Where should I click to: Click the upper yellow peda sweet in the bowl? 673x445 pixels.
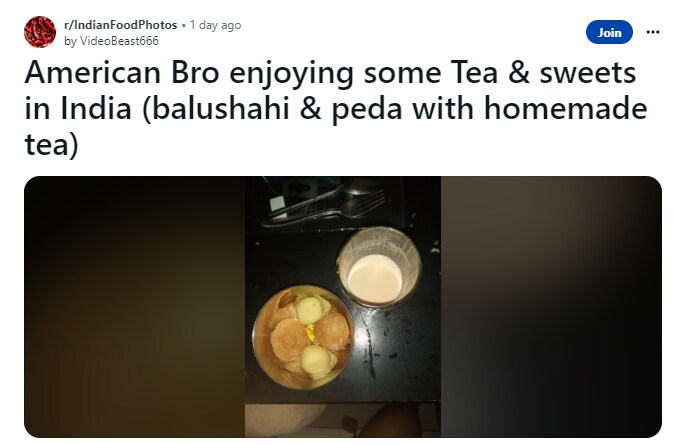coord(309,311)
